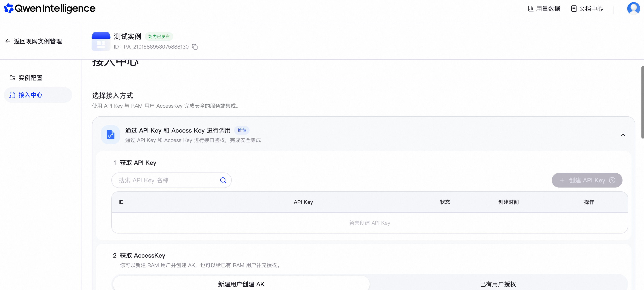Select 接入中心 in the sidebar
Screen dimensions: 644x290
click(38, 95)
